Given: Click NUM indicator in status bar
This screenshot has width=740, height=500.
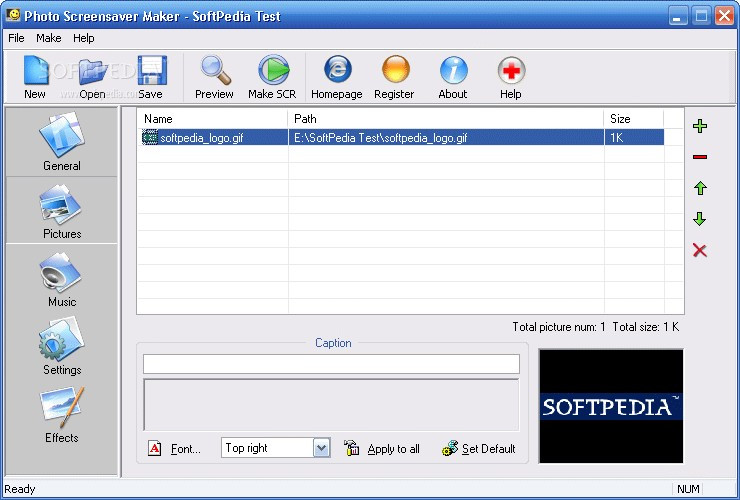Looking at the screenshot, I should (x=688, y=489).
